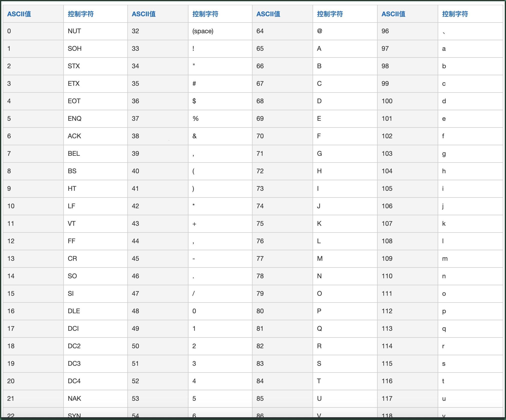Select the + symbol cell
506x420 pixels.
[220, 224]
